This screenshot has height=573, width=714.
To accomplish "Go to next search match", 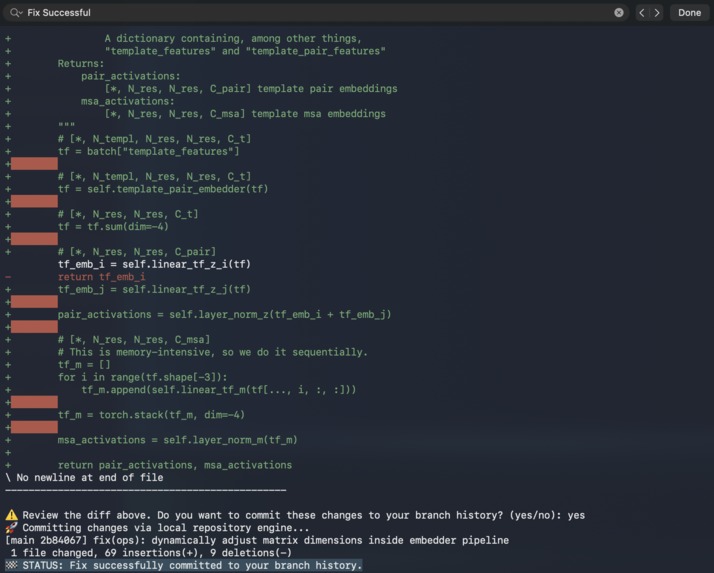I will tap(657, 13).
